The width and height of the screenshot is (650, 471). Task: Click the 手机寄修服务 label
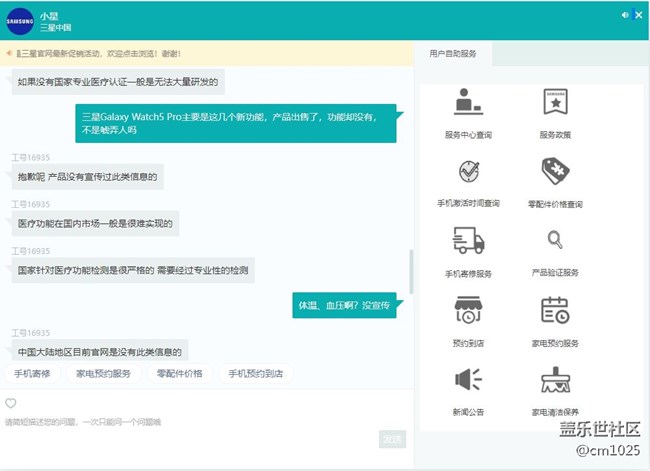point(468,274)
